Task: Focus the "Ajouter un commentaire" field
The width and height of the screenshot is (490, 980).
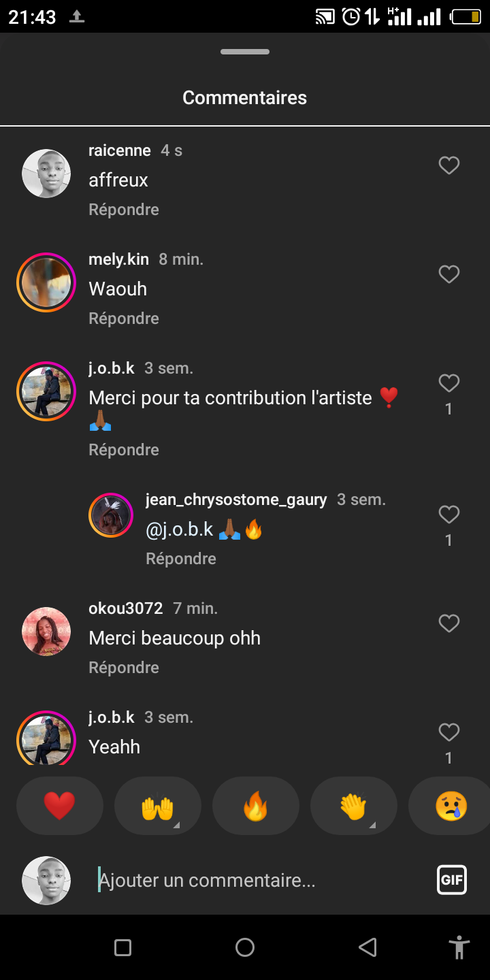Action: pyautogui.click(x=259, y=880)
